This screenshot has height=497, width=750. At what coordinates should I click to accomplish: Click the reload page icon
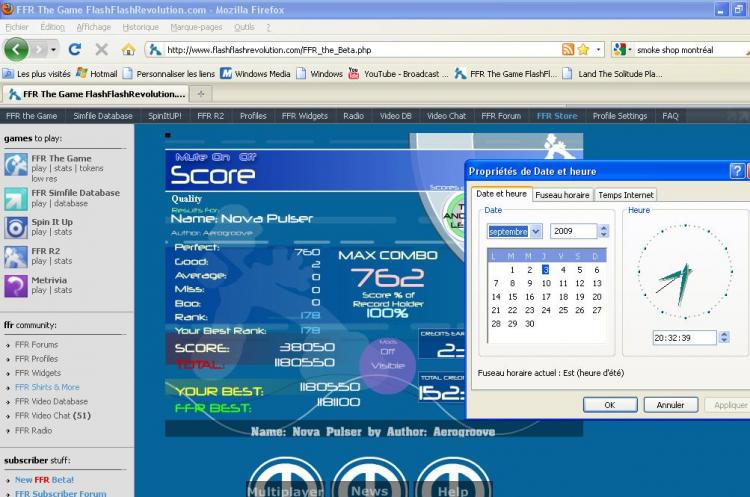[74, 48]
